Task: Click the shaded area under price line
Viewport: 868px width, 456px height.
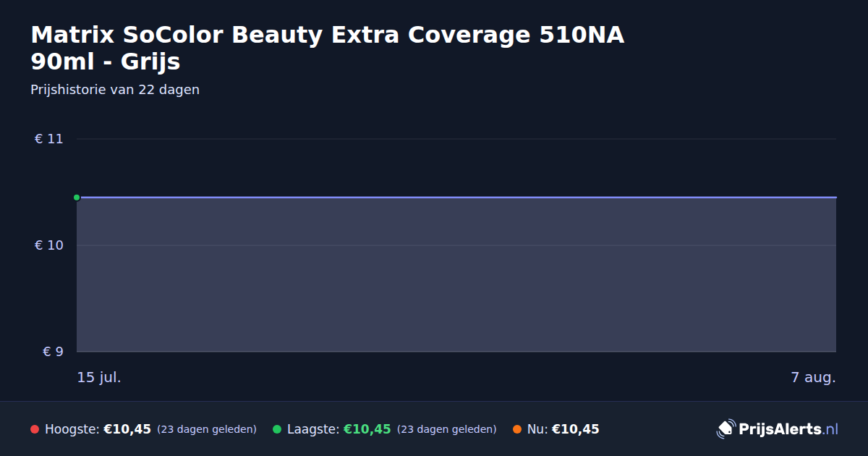Action: pyautogui.click(x=456, y=275)
